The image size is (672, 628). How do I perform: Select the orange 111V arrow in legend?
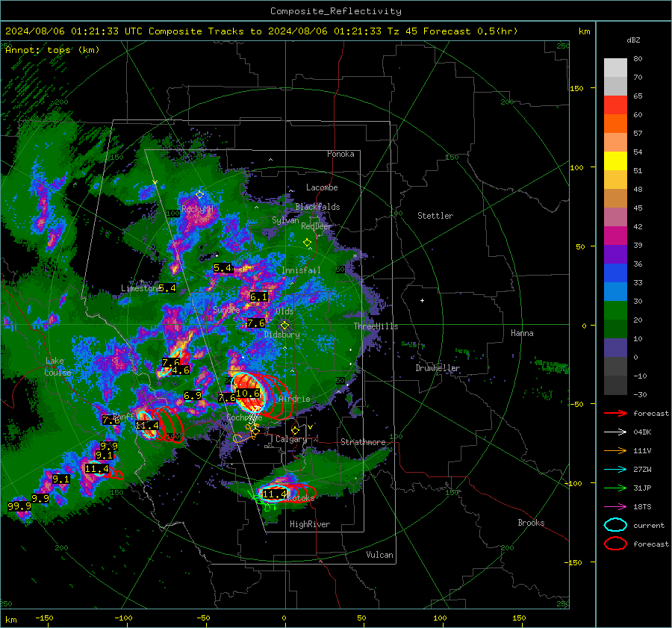[x=615, y=450]
